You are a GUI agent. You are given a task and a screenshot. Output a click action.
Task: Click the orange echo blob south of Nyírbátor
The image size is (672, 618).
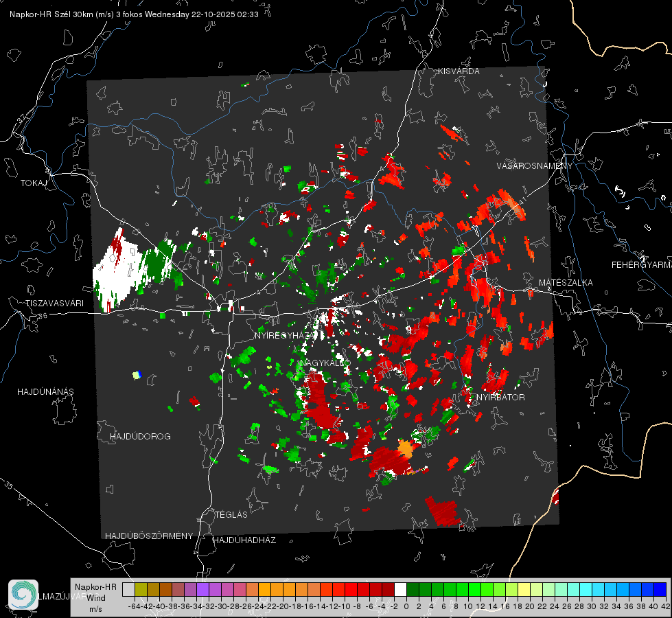coord(405,448)
